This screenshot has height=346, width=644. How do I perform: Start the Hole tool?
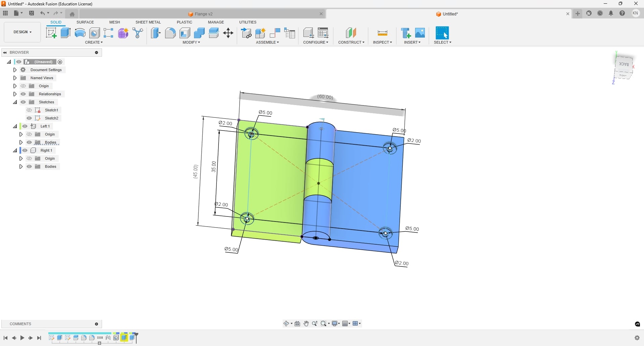[94, 33]
